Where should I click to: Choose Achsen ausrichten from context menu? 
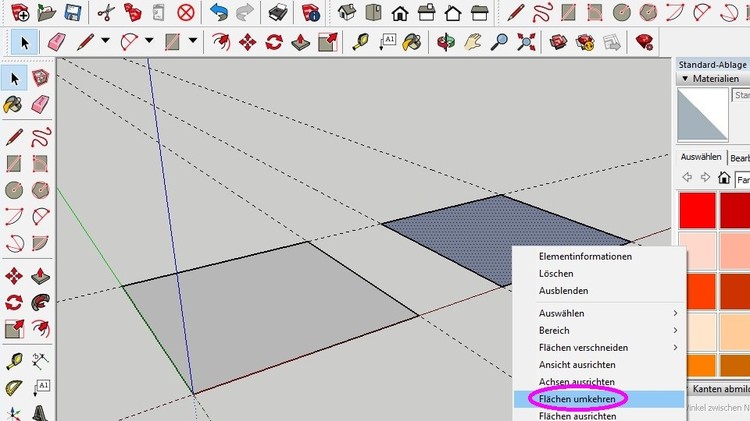576,382
